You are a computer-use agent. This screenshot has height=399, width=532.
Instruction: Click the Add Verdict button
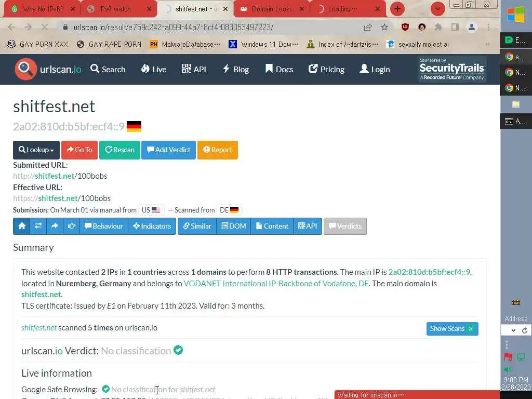click(x=169, y=150)
